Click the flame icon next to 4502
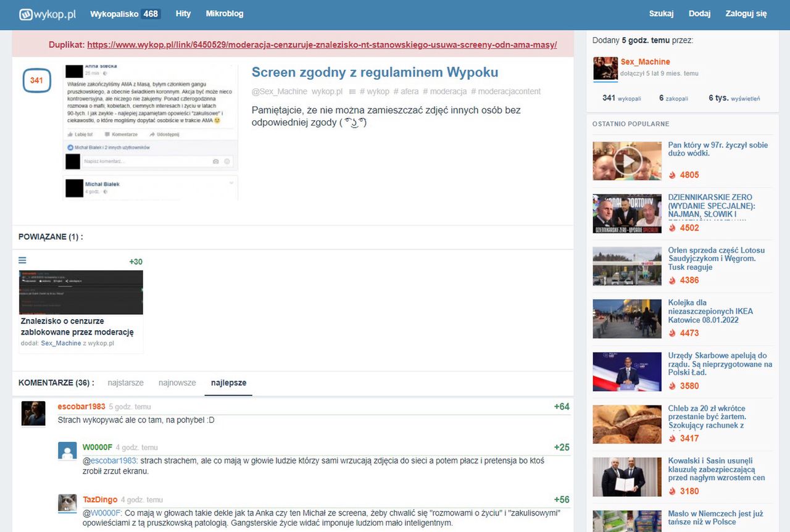This screenshot has width=790, height=532. (x=673, y=228)
